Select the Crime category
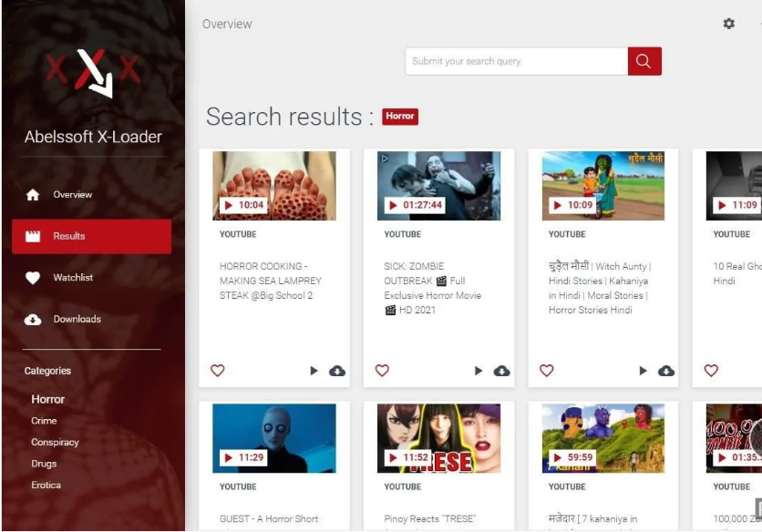This screenshot has width=762, height=532. click(44, 421)
